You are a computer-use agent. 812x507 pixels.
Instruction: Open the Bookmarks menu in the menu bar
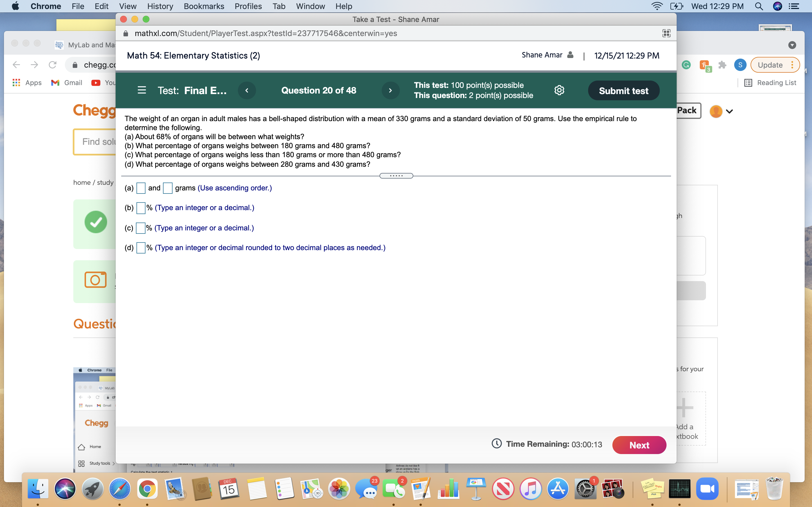(204, 6)
